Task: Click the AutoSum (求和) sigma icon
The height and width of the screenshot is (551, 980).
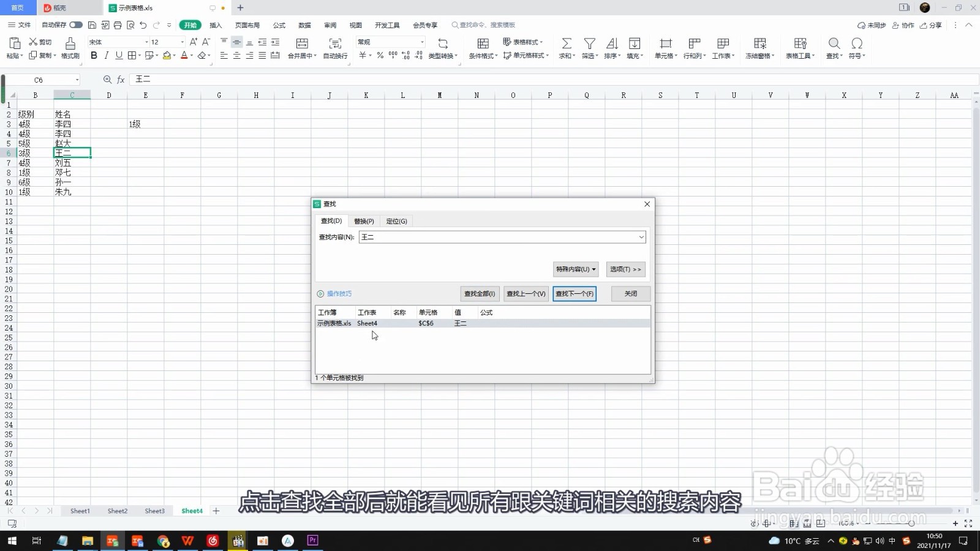Action: [x=567, y=43]
